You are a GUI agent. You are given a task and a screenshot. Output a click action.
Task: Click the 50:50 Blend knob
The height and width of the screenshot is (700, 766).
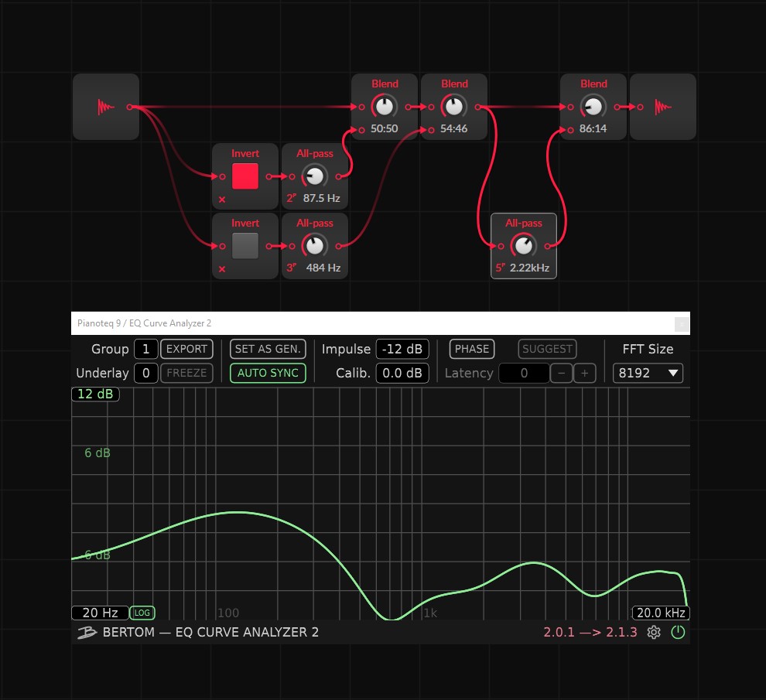pos(385,107)
